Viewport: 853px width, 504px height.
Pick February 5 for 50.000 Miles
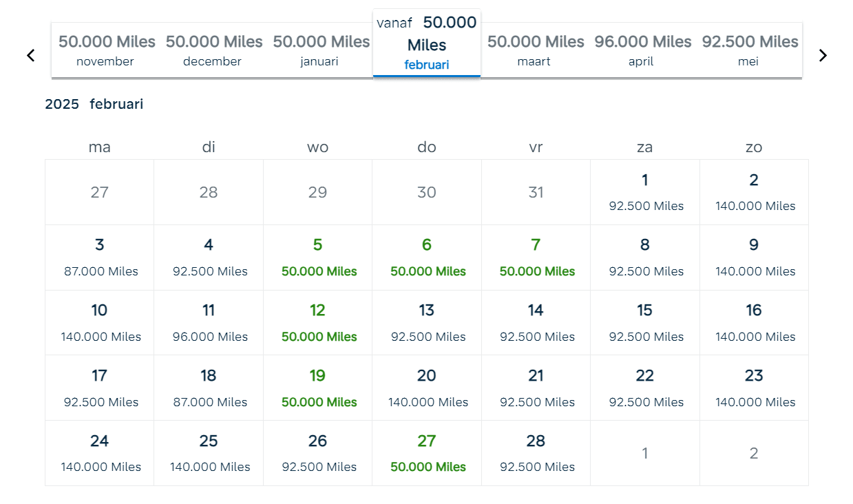tap(317, 258)
